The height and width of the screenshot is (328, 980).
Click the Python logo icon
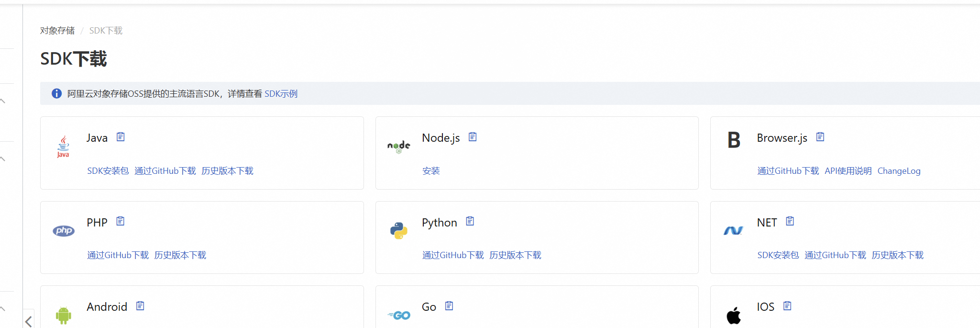[398, 231]
